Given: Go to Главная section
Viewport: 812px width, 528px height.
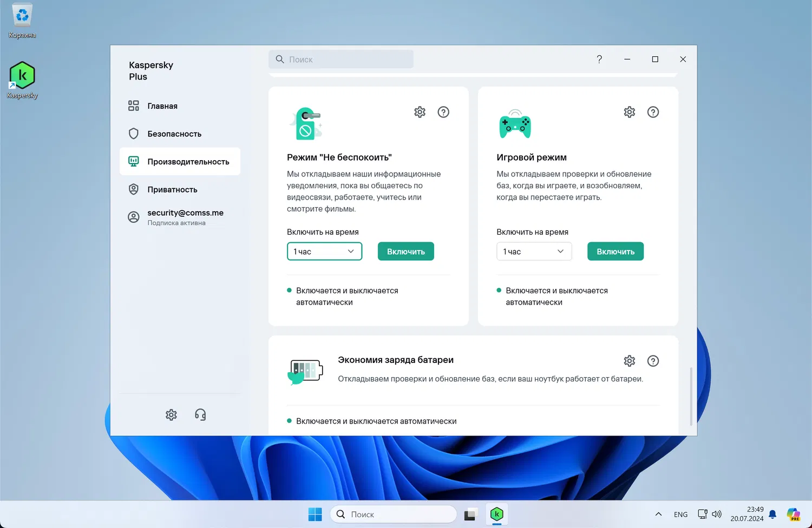Looking at the screenshot, I should (180, 106).
